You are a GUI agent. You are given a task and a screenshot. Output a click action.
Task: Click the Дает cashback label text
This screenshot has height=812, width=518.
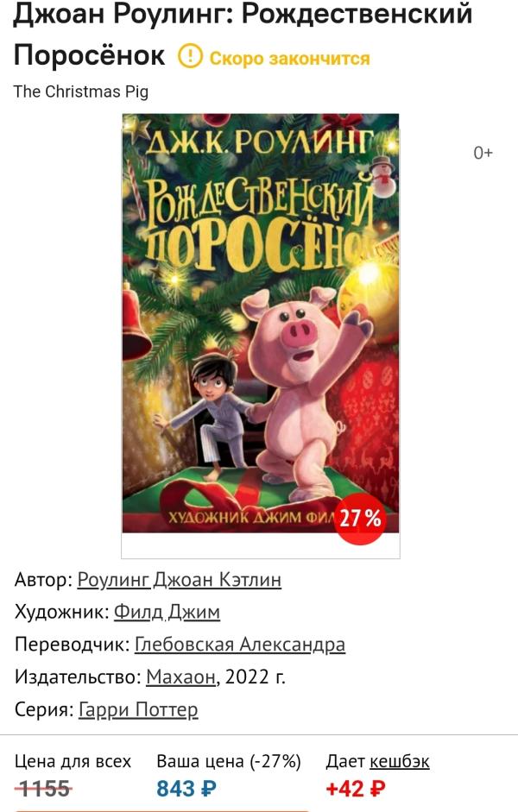pos(345,761)
